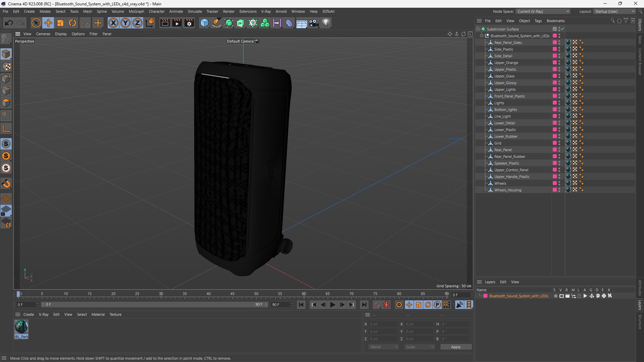
Task: Open the V-Ray menu in menu bar
Action: point(266,11)
